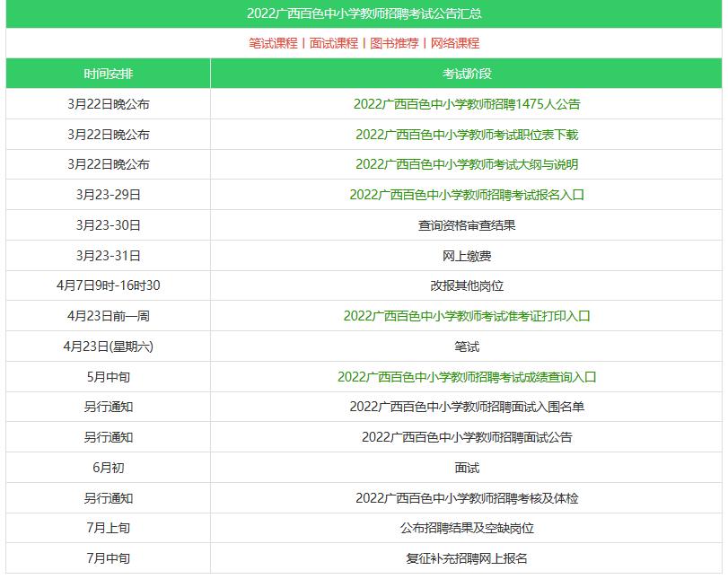Select the 复征补充招聘网上报名 entry

[x=468, y=559]
